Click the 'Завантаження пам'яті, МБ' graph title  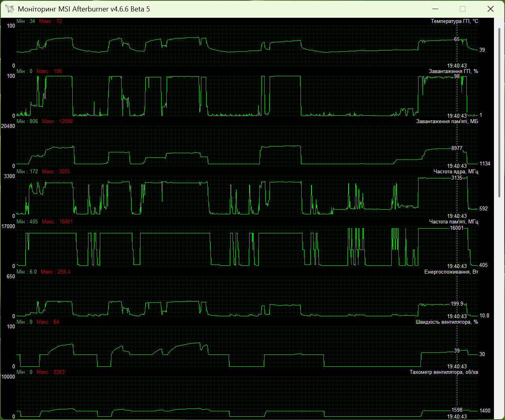447,121
